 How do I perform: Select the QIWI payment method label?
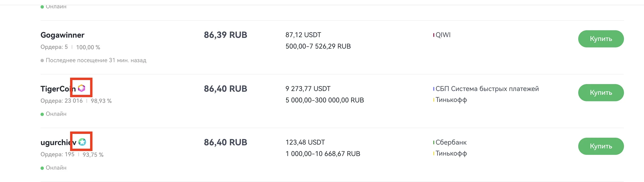pos(443,35)
